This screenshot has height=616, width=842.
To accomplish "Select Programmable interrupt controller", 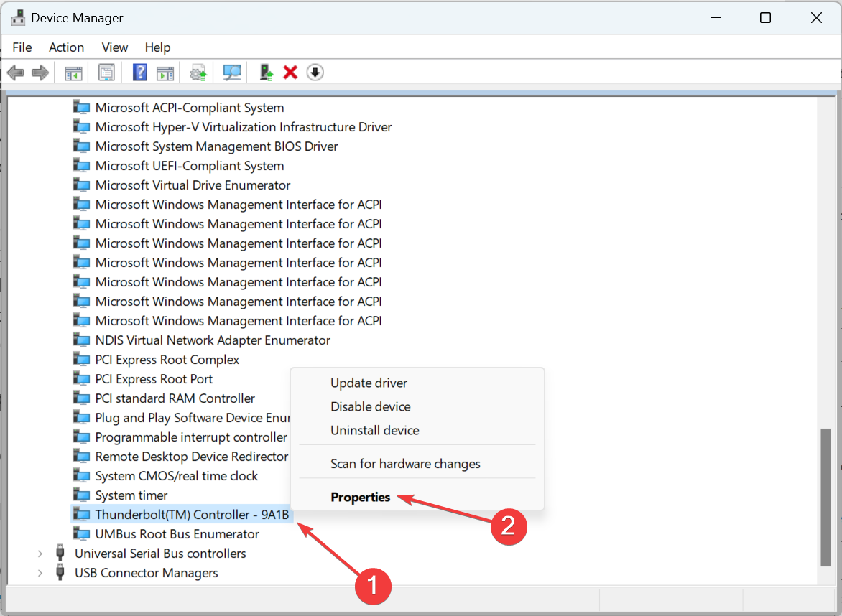I will point(191,437).
